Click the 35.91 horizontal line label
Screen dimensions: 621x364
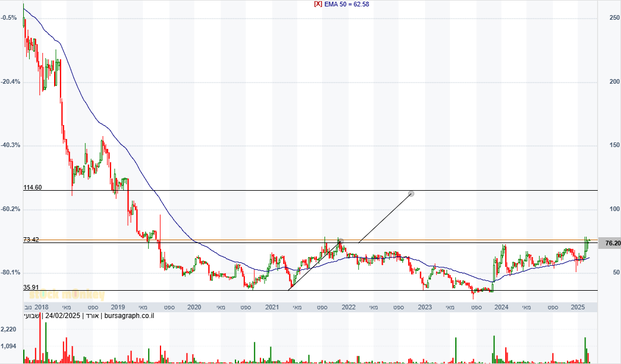[x=31, y=287]
